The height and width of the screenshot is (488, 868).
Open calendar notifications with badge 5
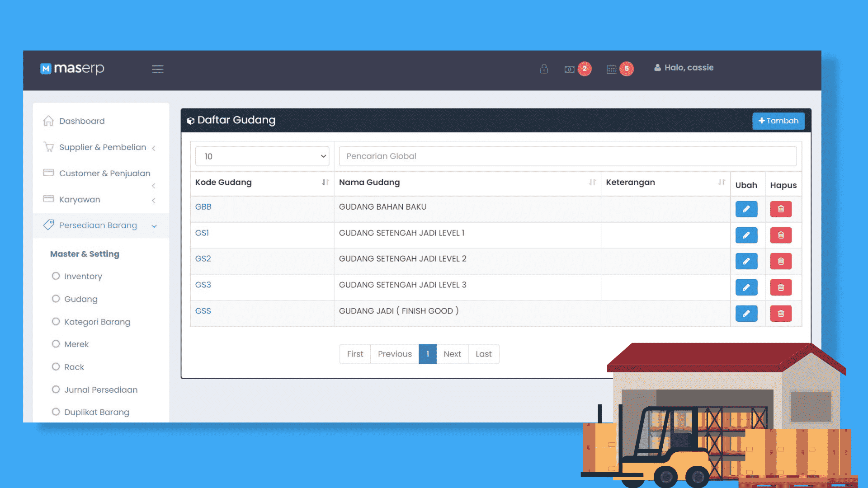point(612,69)
